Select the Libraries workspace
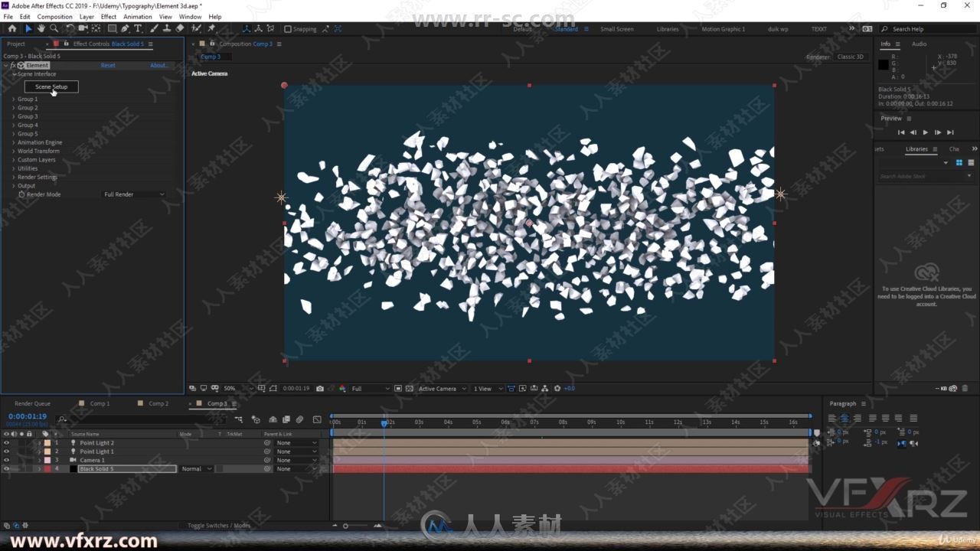 click(668, 29)
